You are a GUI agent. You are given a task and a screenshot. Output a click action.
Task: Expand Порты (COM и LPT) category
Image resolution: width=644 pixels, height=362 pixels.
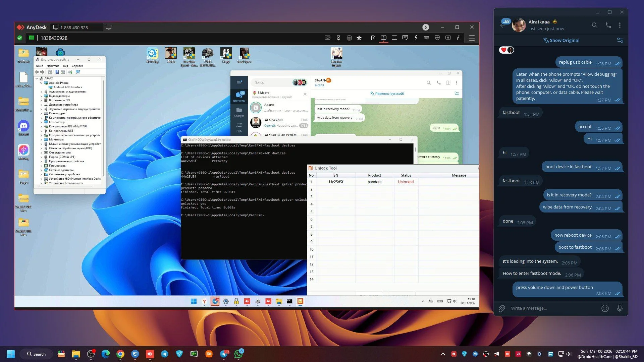click(41, 157)
